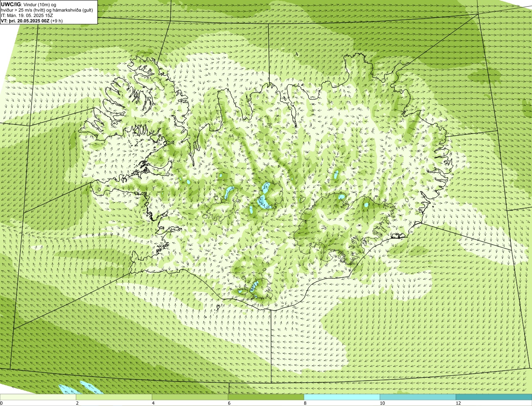The height and width of the screenshot is (406, 532).
Task: Click the "4" tick label on scale
Action: (x=153, y=403)
